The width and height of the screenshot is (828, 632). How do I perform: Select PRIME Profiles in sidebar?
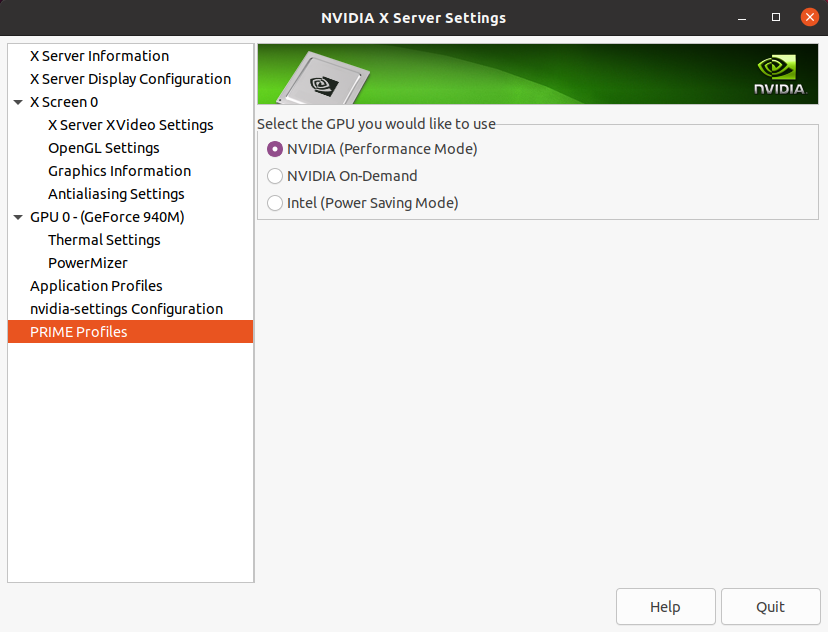pos(79,332)
